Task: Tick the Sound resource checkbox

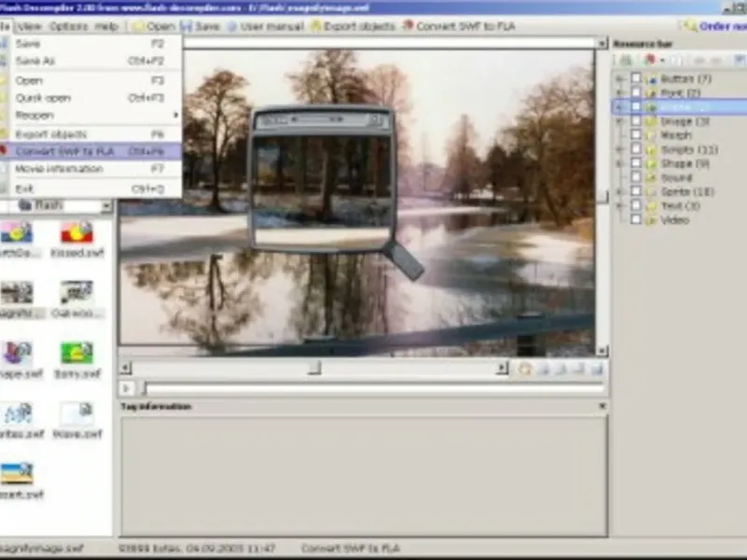Action: coord(636,177)
